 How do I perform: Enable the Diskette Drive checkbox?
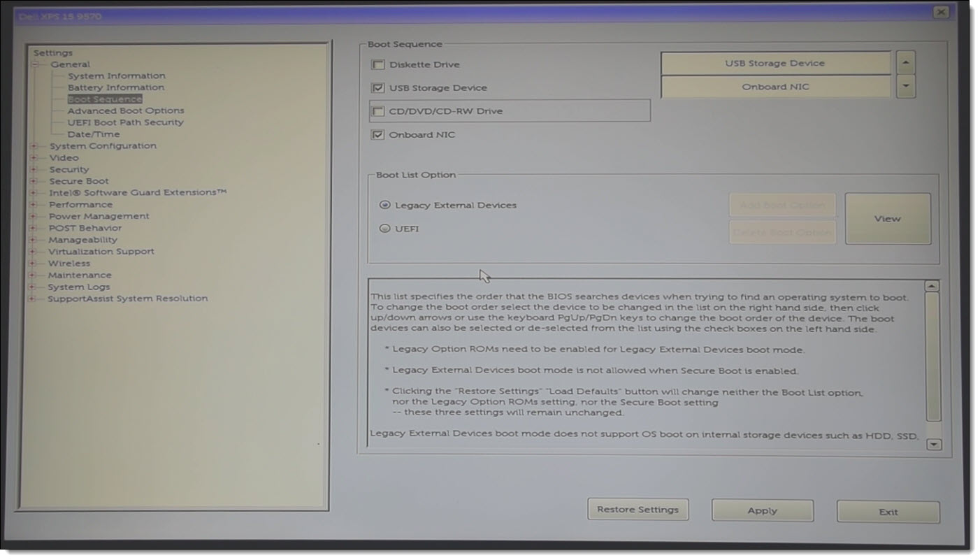378,65
